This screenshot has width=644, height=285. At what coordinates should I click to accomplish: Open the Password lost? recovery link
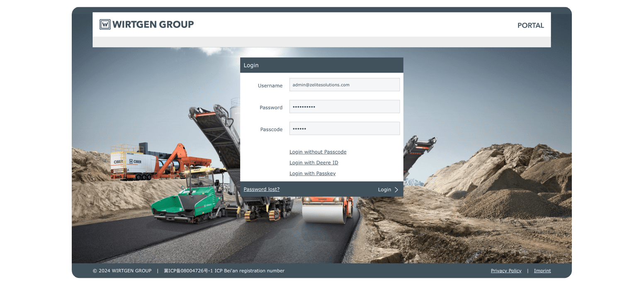click(261, 189)
